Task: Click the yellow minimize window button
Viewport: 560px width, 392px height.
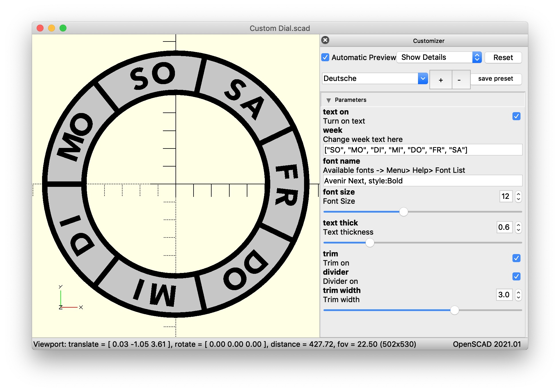Action: [x=52, y=28]
